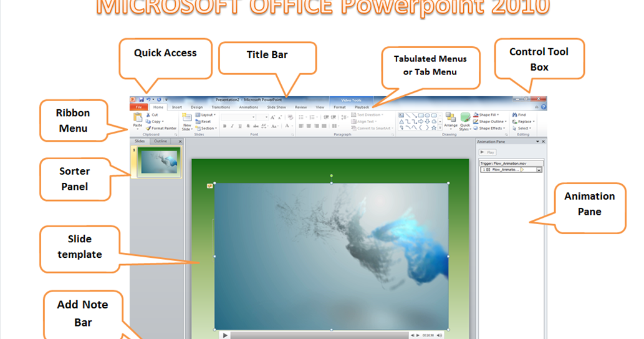Switch to the Insert ribbon tab

tap(177, 107)
